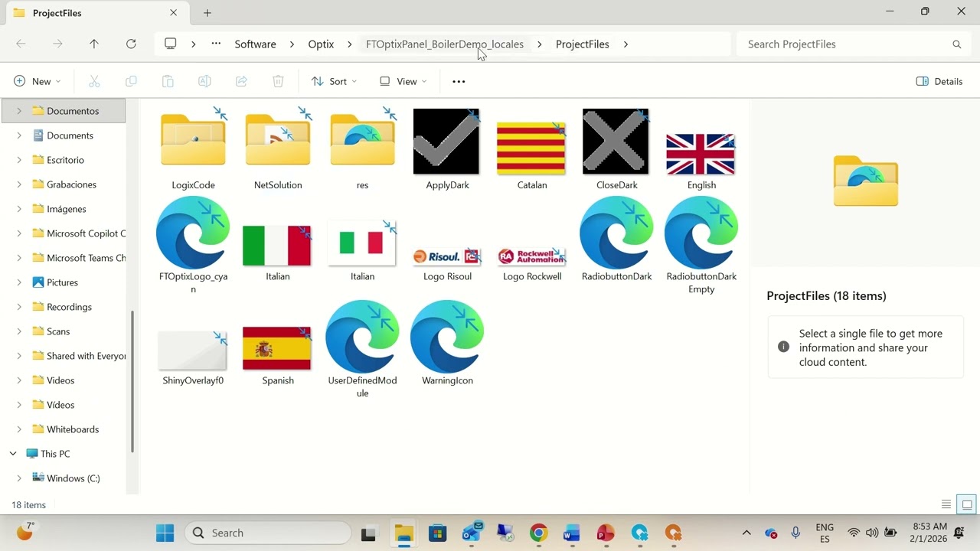980x551 pixels.
Task: Select the RadiobuttonDarkEmpty file
Action: tap(701, 245)
